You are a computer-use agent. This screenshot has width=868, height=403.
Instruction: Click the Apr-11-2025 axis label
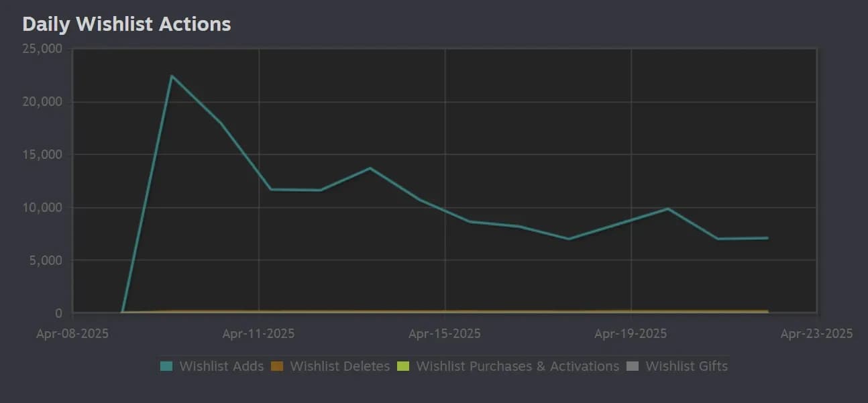click(x=258, y=333)
